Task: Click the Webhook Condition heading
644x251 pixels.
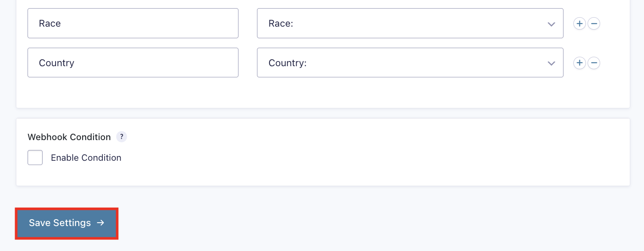Action: (x=69, y=137)
